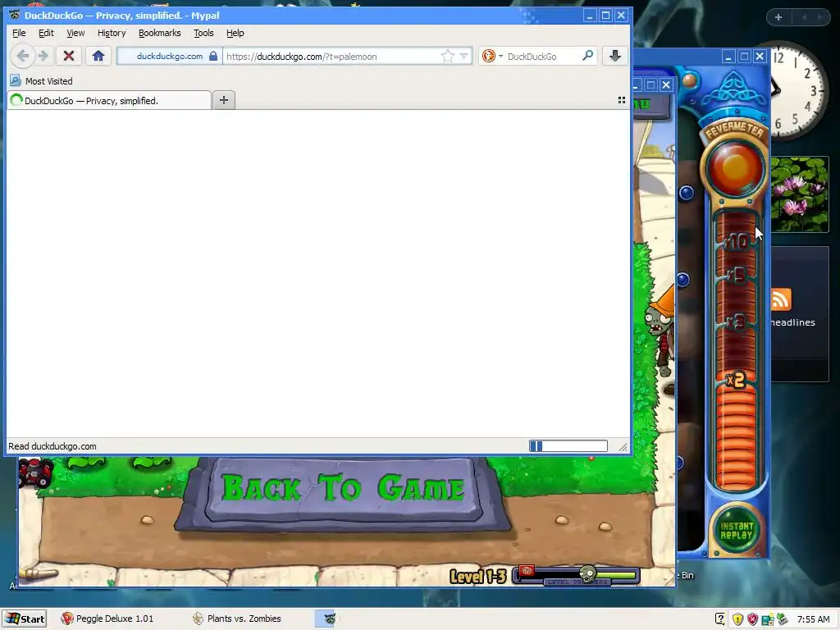This screenshot has width=840, height=630.
Task: Click the 7:55 AM taskbar clock
Action: pos(813,619)
